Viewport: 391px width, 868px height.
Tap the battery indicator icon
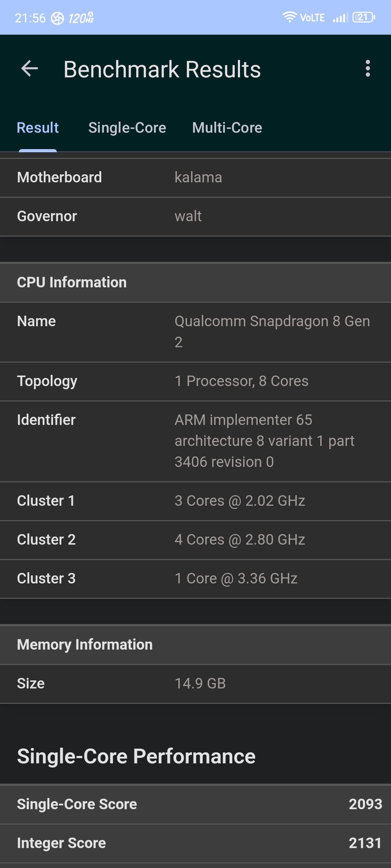(363, 17)
